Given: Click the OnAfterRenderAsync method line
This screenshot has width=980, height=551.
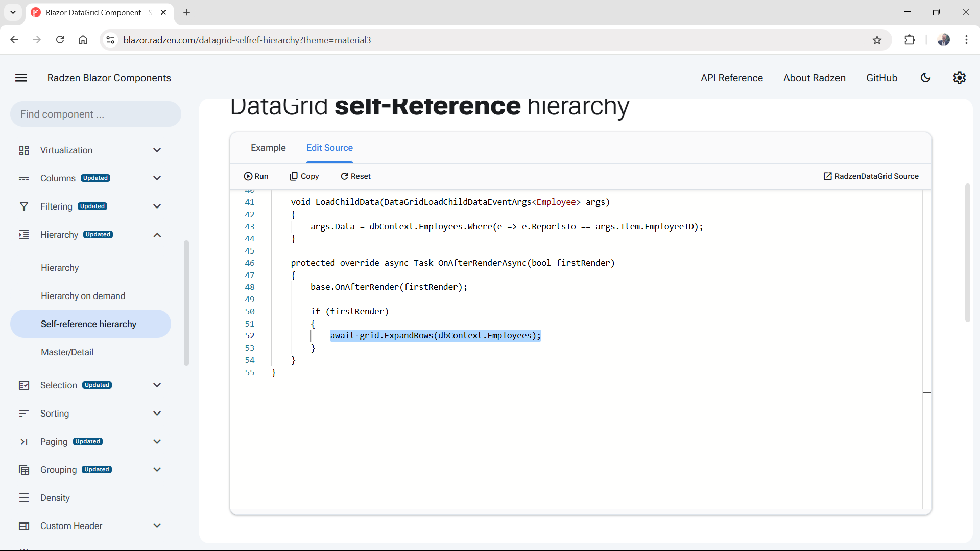Looking at the screenshot, I should tap(452, 263).
